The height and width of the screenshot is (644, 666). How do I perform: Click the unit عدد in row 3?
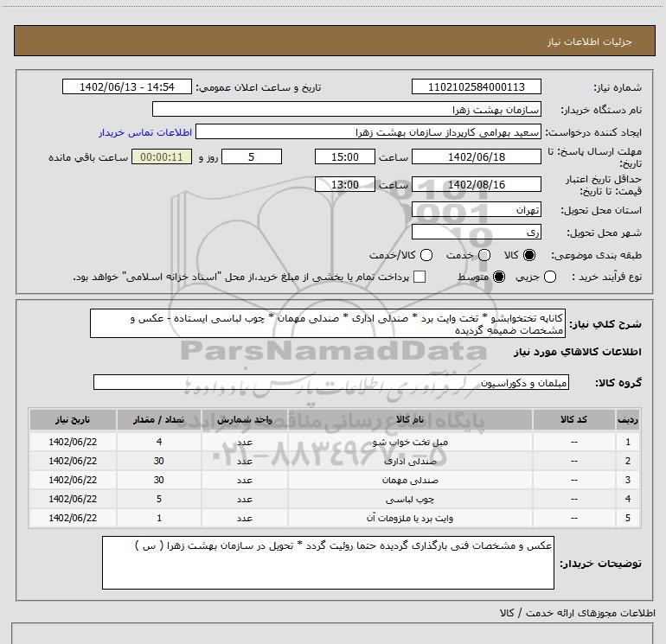point(245,481)
